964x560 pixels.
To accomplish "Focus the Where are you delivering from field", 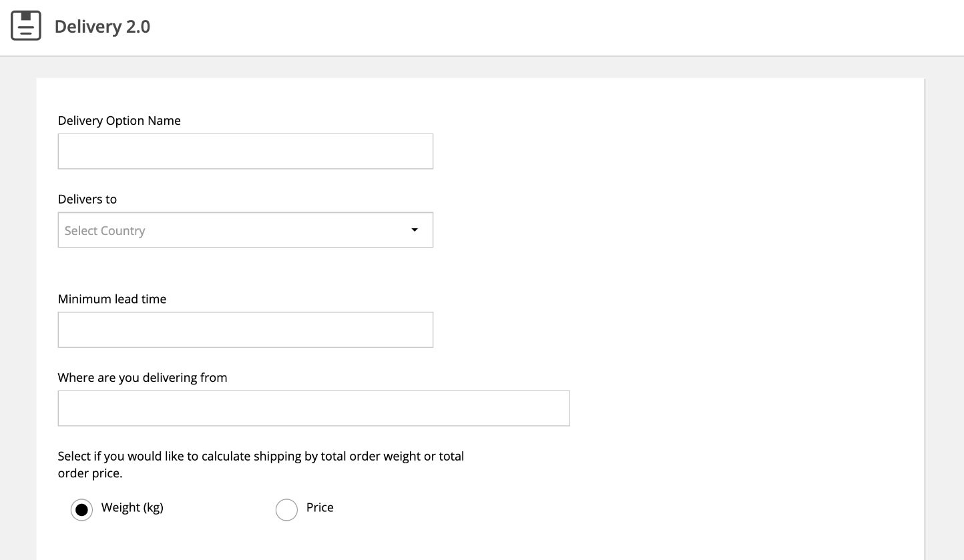I will (x=314, y=408).
